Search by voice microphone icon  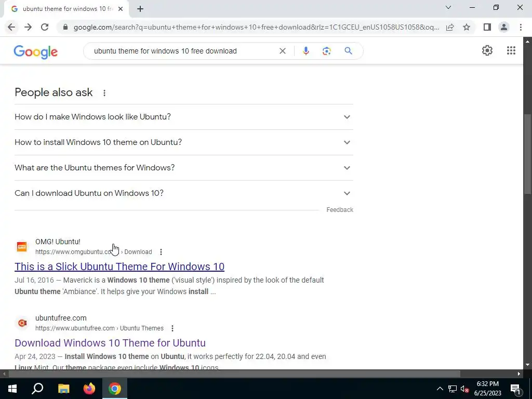click(x=305, y=51)
